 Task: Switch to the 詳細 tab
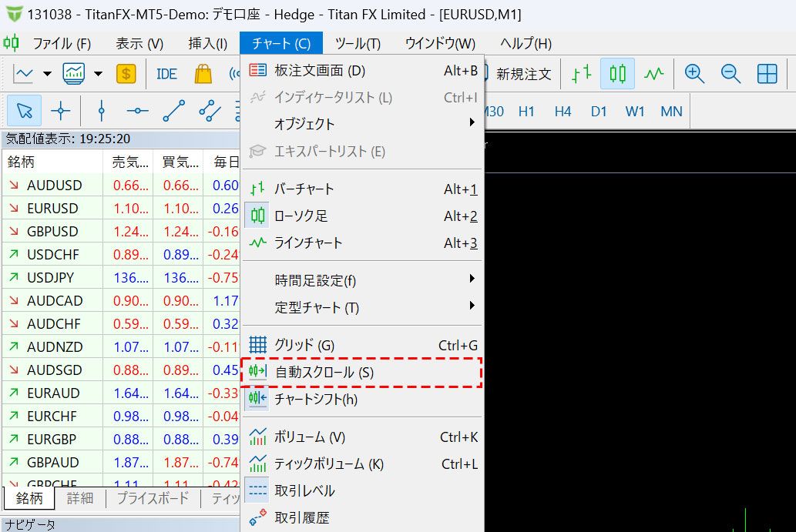[x=80, y=498]
